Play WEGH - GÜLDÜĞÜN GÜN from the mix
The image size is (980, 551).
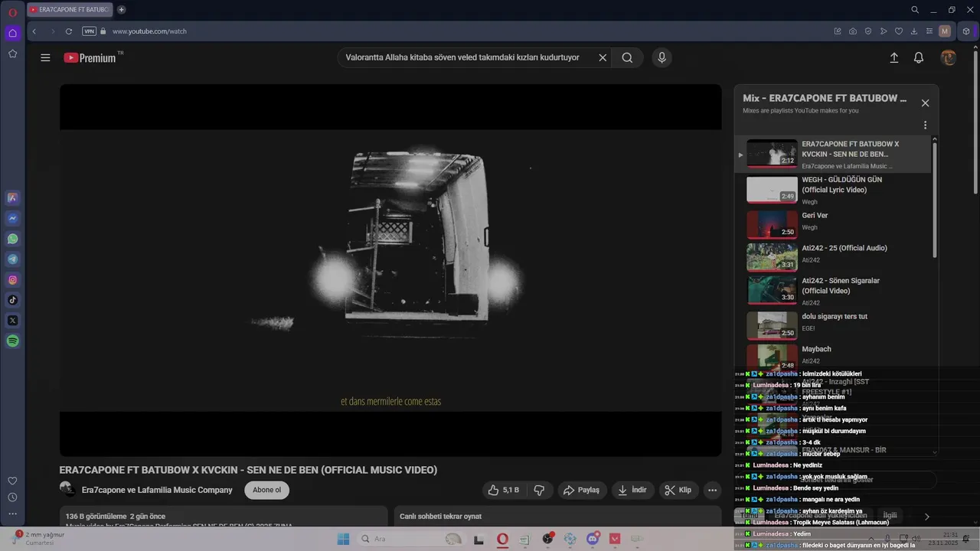(x=833, y=190)
